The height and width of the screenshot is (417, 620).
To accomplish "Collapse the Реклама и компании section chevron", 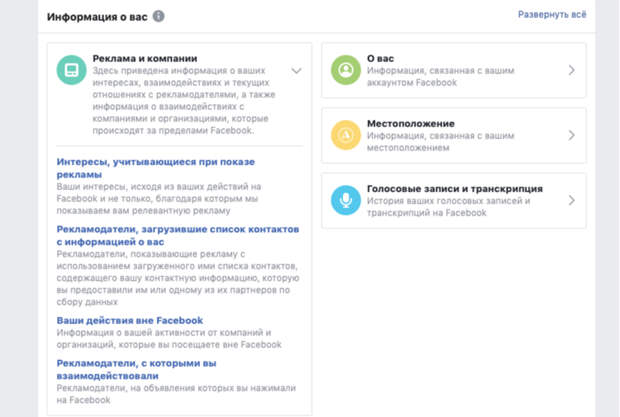I will 296,71.
